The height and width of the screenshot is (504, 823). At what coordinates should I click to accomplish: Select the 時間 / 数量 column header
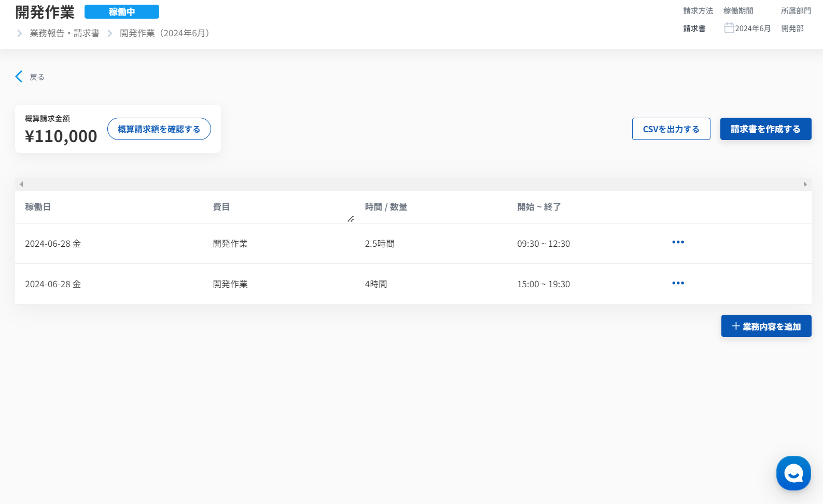point(386,207)
